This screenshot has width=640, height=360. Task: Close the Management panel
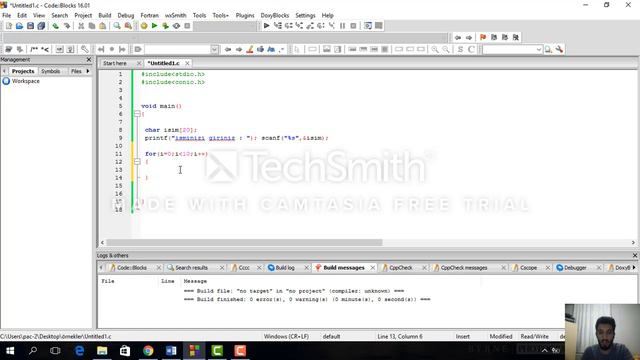[89, 60]
